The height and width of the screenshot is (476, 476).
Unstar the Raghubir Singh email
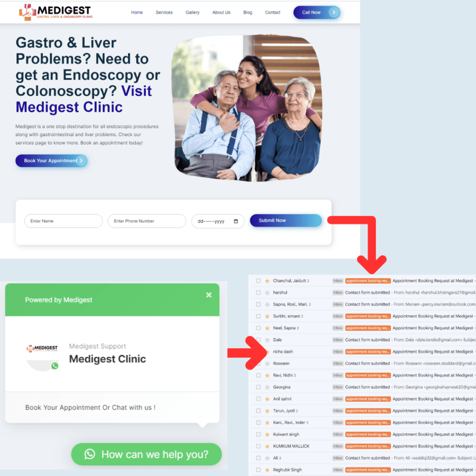(267, 470)
